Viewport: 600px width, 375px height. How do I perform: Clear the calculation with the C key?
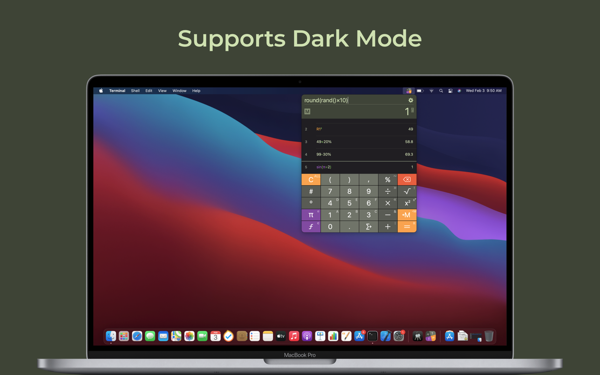coord(311,179)
